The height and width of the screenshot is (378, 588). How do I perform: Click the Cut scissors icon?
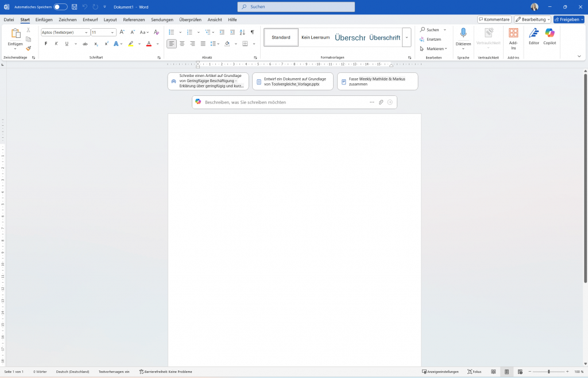coord(29,30)
